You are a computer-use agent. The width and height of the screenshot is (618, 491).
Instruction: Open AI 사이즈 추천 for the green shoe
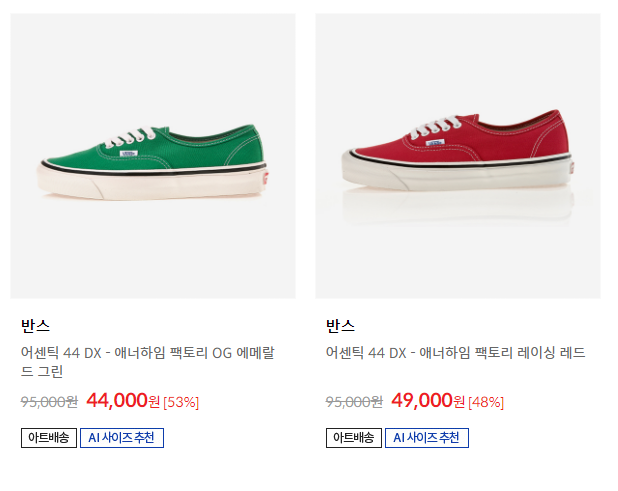coord(121,438)
